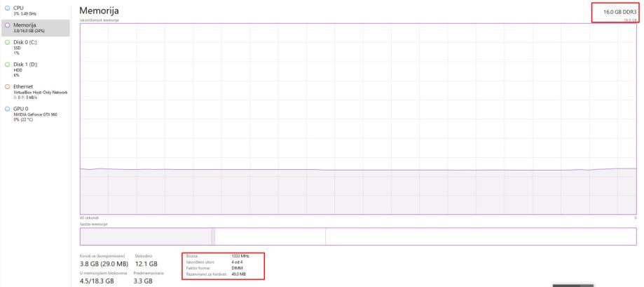Open the CPU performance view
This screenshot has width=644, height=287.
[35, 11]
